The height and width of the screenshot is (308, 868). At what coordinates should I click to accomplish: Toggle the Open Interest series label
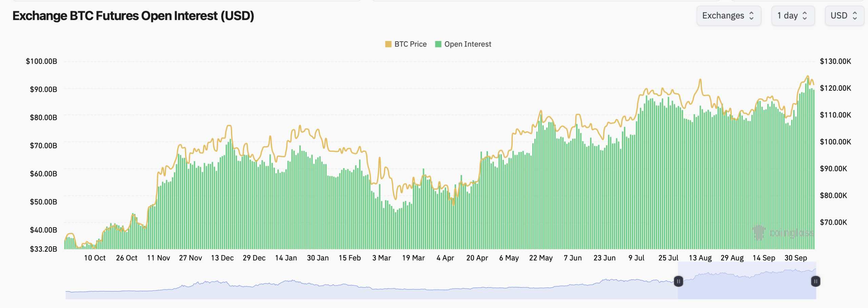point(468,44)
